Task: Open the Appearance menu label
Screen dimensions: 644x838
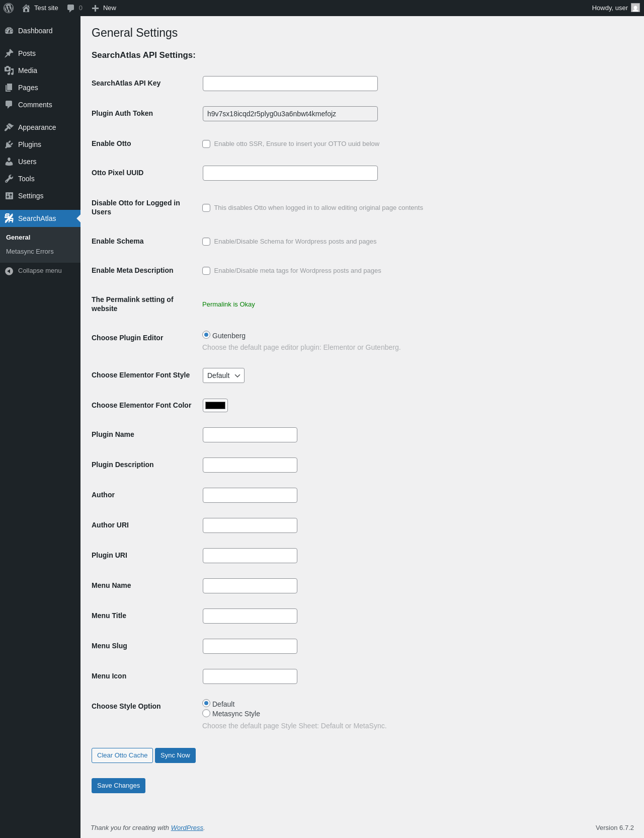Action: tap(37, 127)
